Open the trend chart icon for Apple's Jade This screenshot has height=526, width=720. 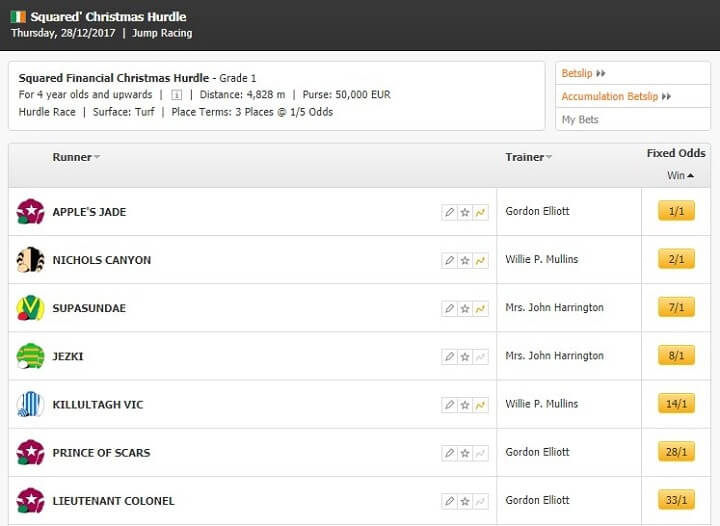[x=480, y=212]
